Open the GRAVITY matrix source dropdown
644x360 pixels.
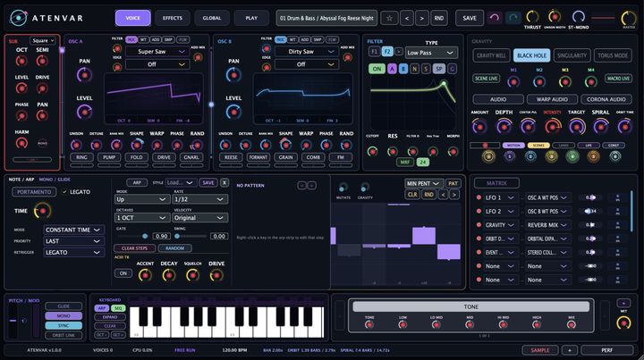coord(500,225)
